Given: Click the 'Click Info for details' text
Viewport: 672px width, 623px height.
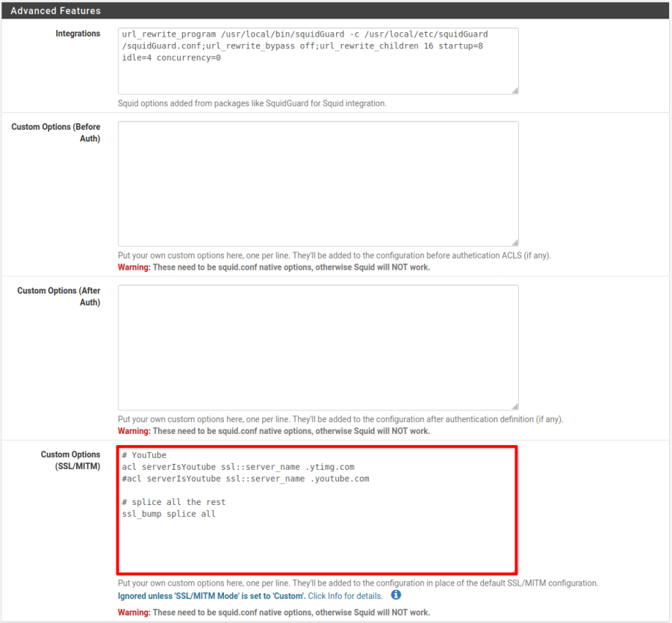Looking at the screenshot, I should (345, 596).
